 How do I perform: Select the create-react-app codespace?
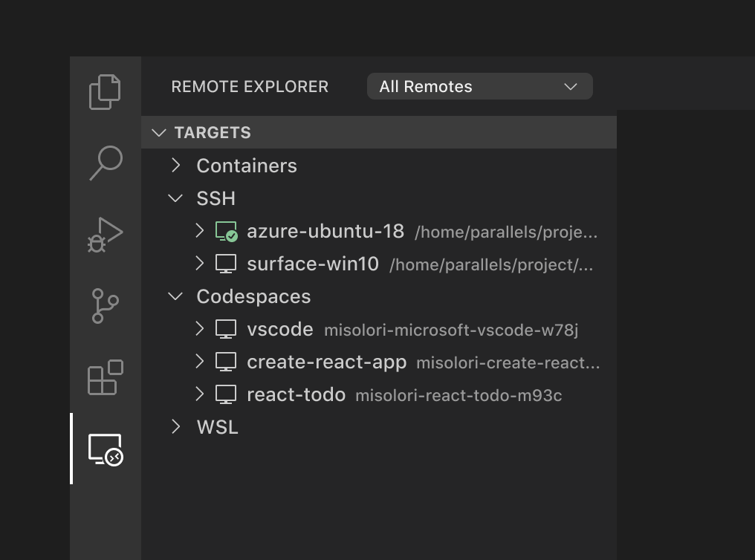(x=326, y=362)
